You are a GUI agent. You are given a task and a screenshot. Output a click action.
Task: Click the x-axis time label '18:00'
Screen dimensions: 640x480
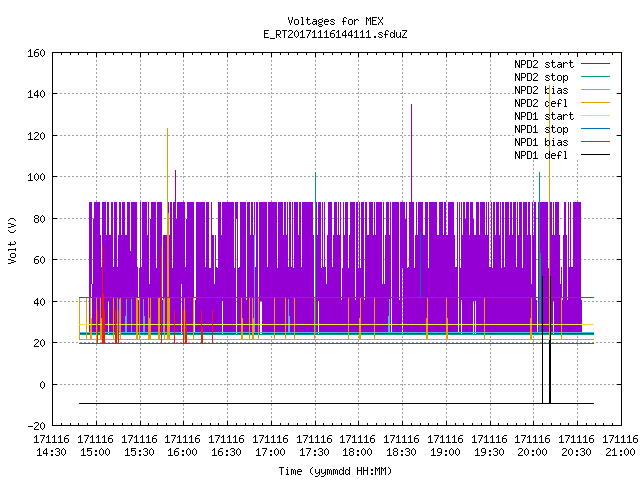click(x=358, y=453)
